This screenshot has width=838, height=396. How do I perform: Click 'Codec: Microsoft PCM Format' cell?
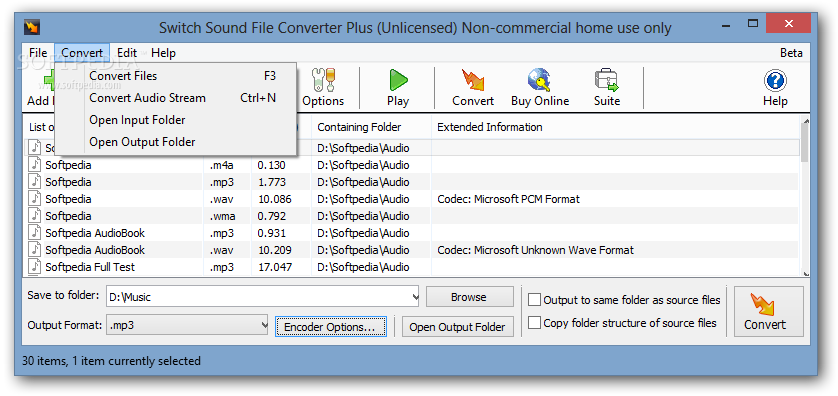(508, 199)
